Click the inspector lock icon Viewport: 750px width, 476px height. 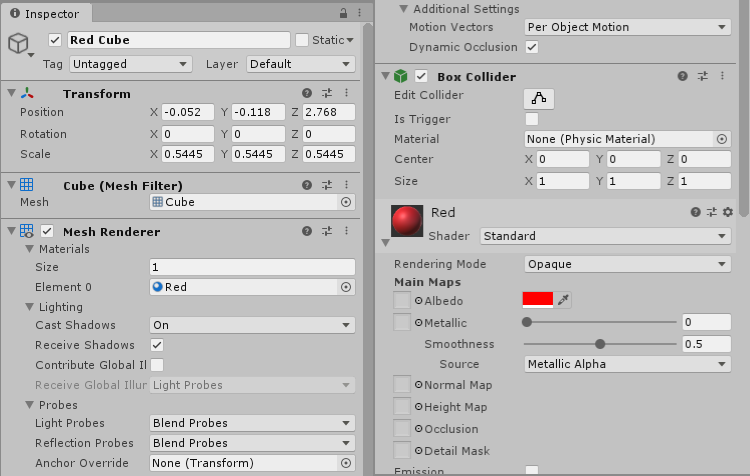343,14
